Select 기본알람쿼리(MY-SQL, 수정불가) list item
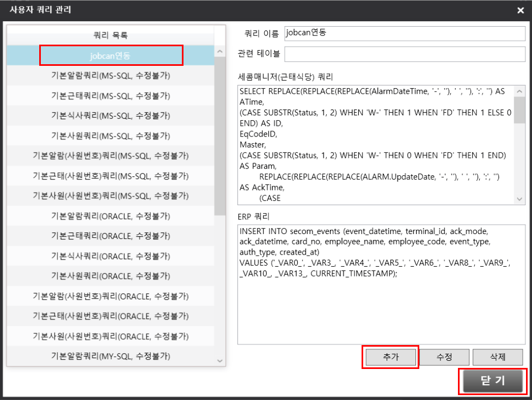The image size is (532, 400). click(x=111, y=356)
